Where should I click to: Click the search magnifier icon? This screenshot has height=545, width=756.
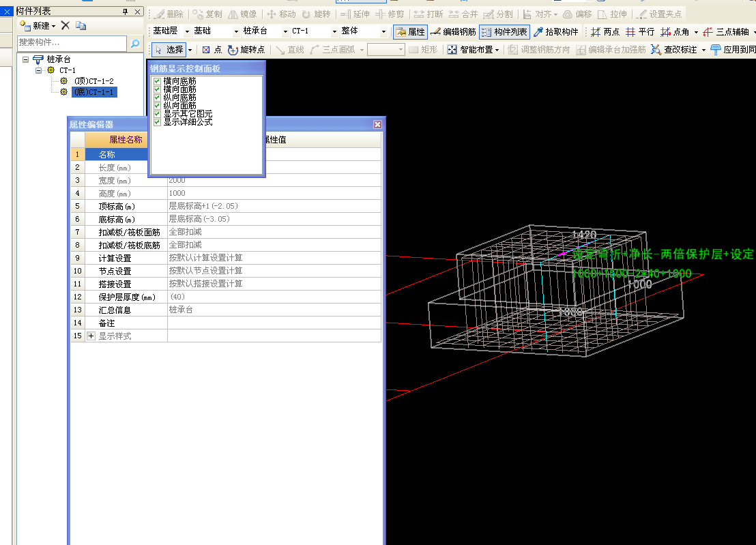click(135, 44)
